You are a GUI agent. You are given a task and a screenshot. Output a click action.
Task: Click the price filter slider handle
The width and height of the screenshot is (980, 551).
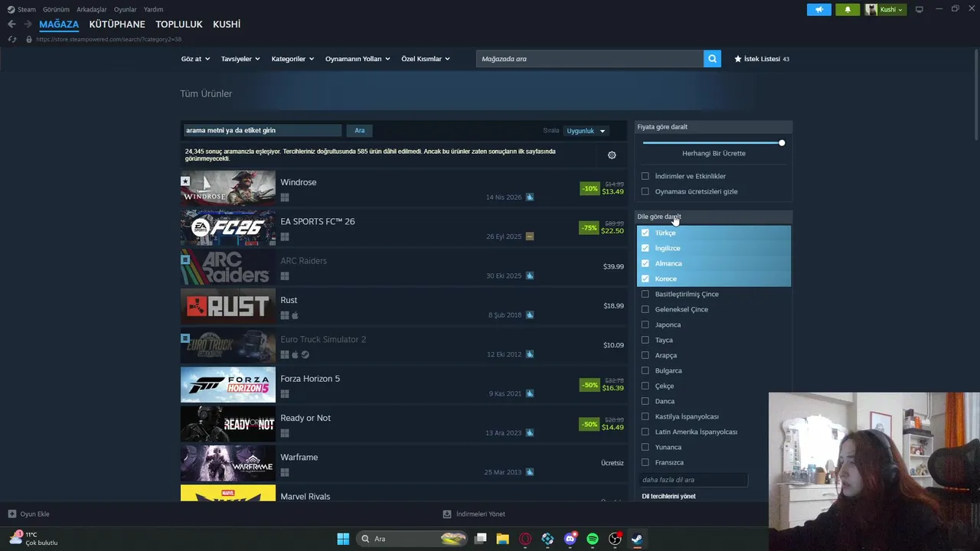(x=782, y=143)
